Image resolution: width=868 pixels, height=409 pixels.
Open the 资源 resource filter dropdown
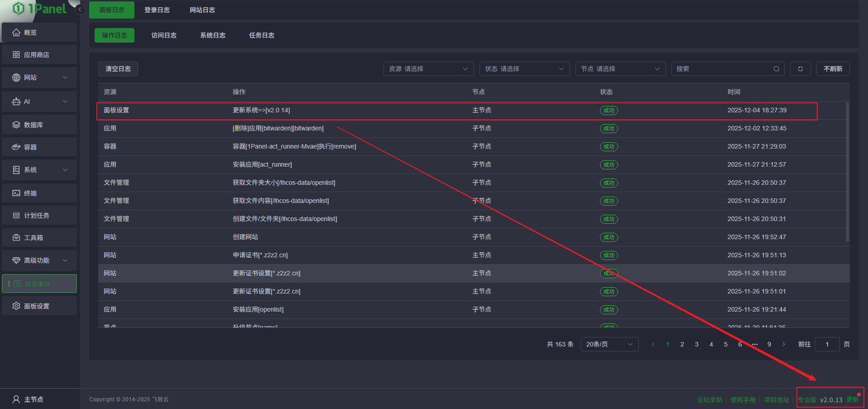[x=428, y=69]
